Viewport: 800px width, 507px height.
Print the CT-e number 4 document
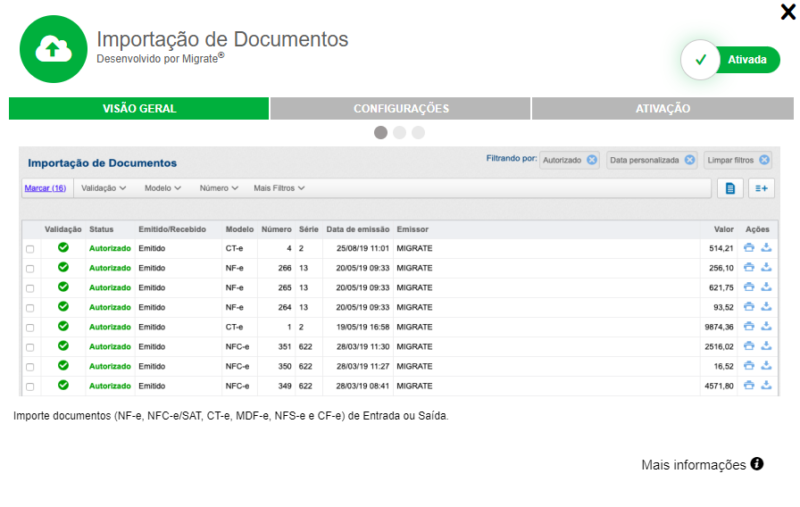point(748,248)
